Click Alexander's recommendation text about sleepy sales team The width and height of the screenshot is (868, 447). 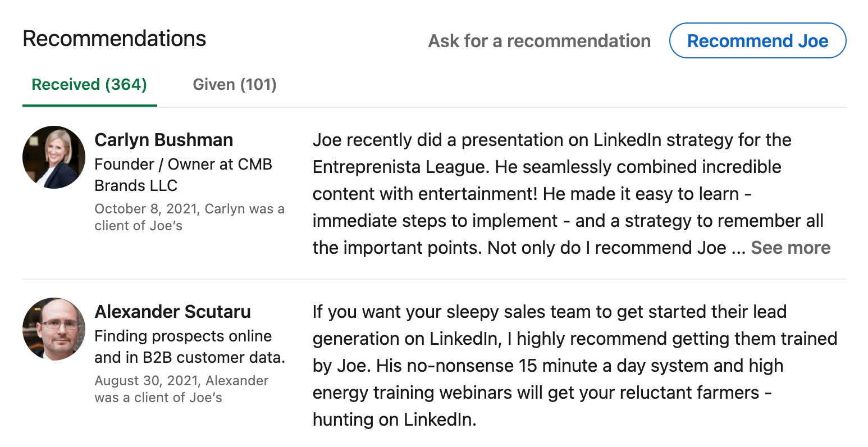coord(575,366)
